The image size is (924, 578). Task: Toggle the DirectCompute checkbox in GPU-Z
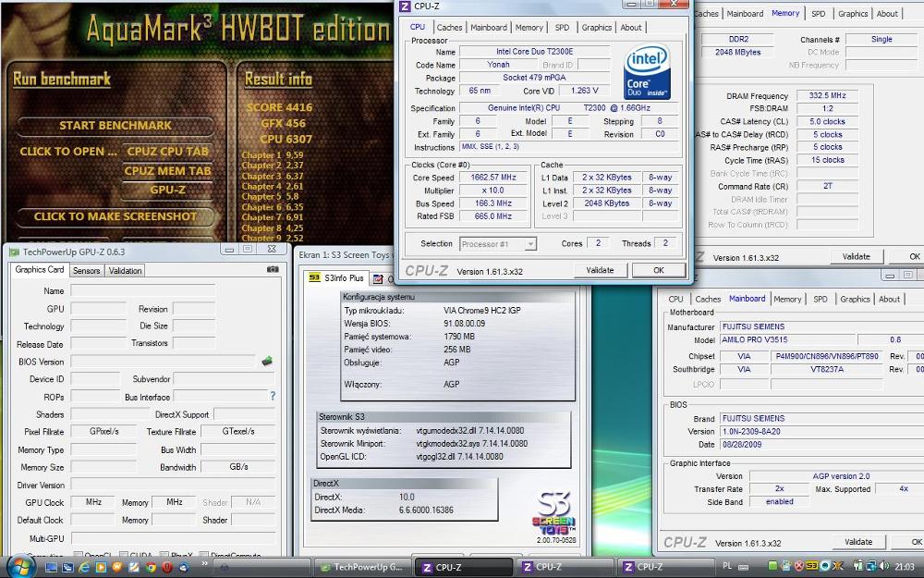point(204,555)
